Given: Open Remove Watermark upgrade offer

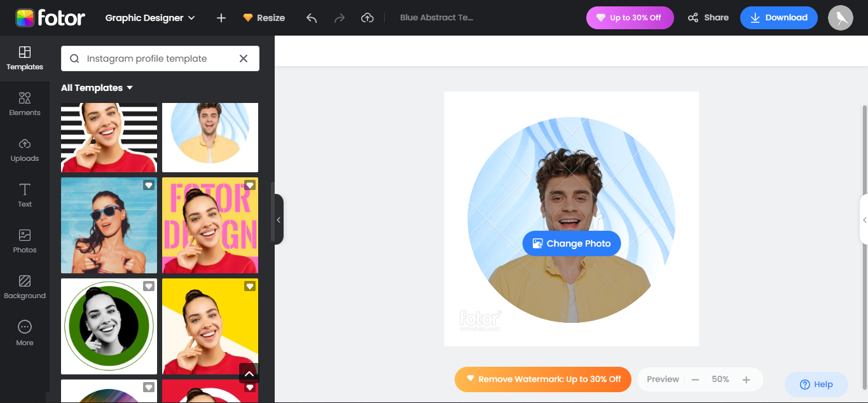Looking at the screenshot, I should coord(542,379).
